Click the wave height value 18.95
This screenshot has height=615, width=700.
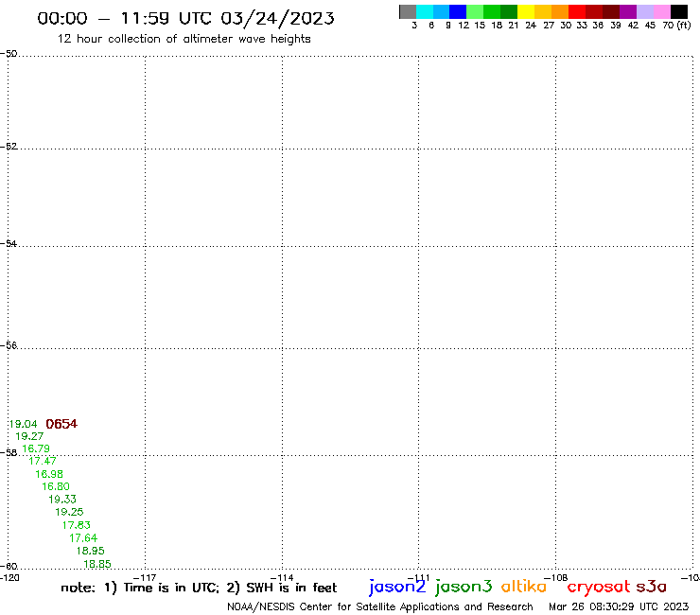91,551
